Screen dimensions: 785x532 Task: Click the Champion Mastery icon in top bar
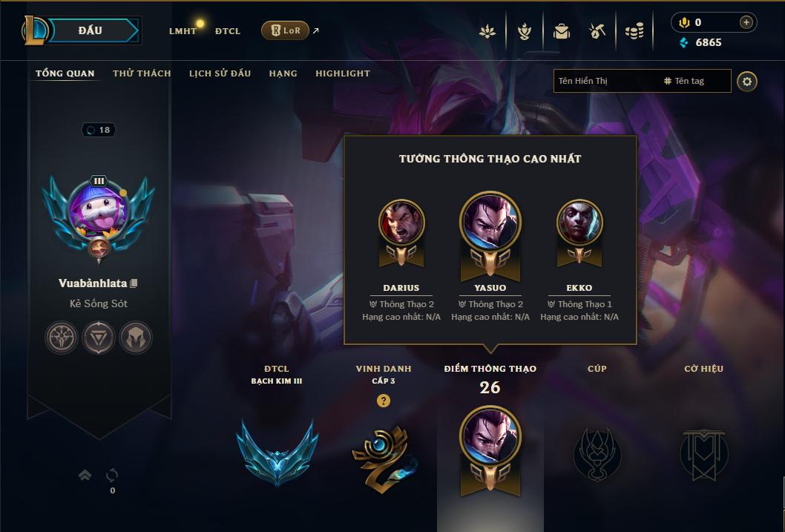pyautogui.click(x=524, y=31)
